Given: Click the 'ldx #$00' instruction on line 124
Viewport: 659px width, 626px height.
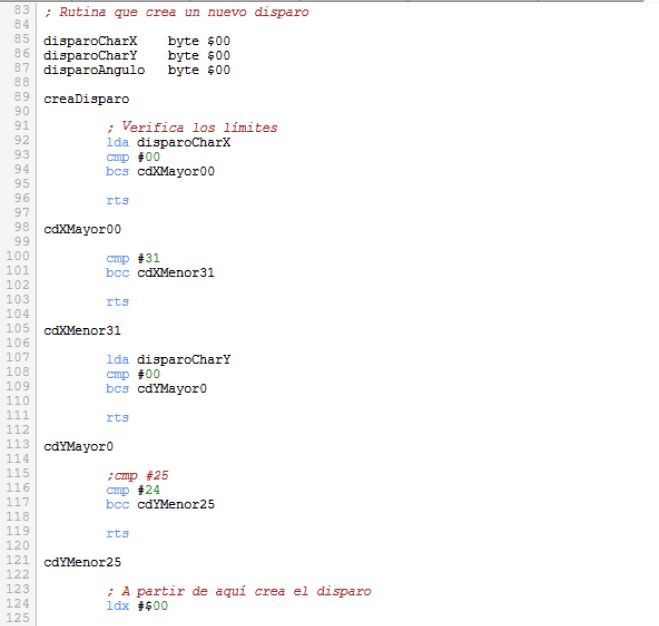Looking at the screenshot, I should click(137, 606).
